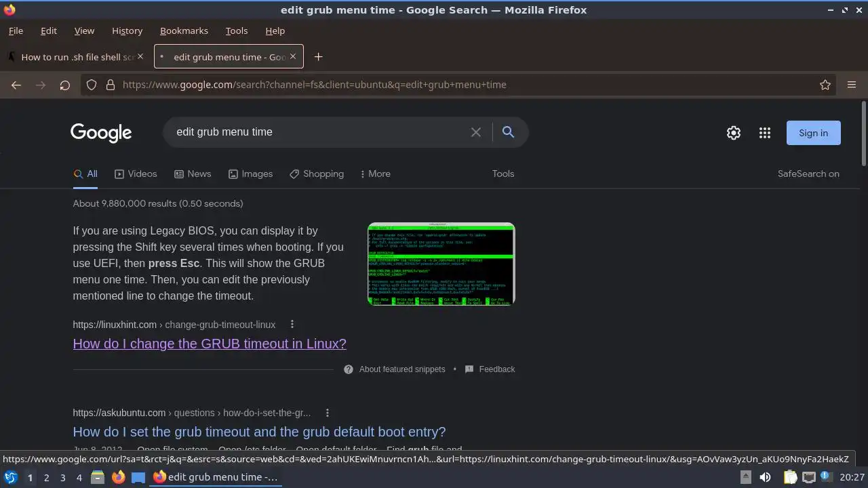Open the start menu bird icon in taskbar
The image size is (868, 488).
[10, 477]
